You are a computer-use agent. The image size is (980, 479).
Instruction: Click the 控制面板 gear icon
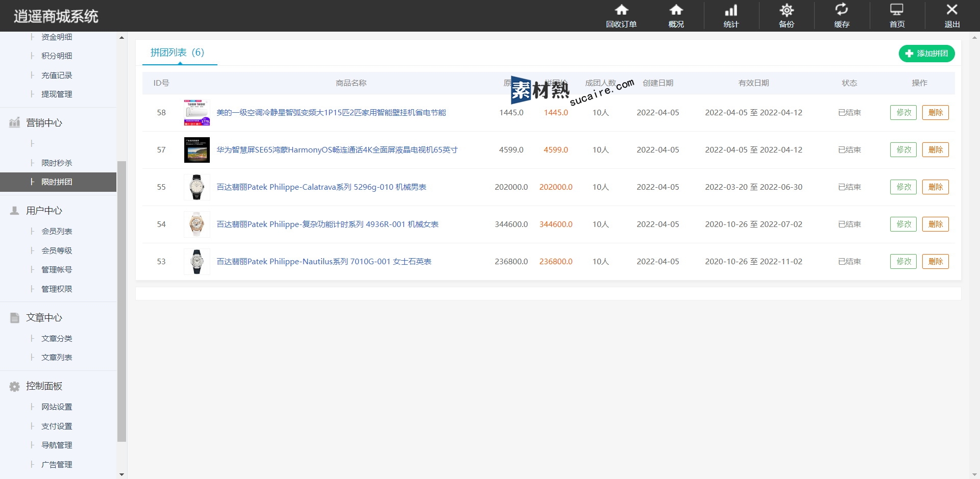(x=14, y=386)
